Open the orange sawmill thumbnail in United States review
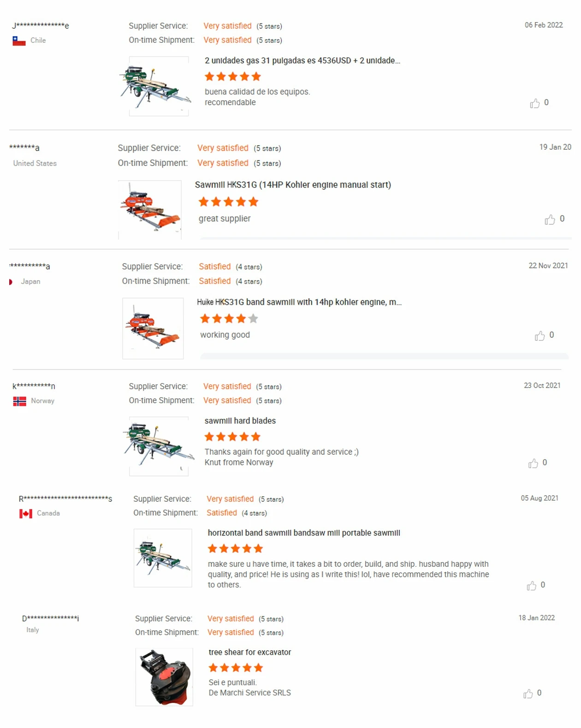 pos(150,210)
